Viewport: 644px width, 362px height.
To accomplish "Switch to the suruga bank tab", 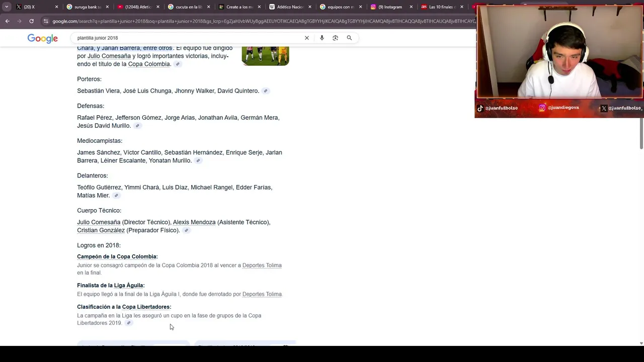I will [88, 7].
